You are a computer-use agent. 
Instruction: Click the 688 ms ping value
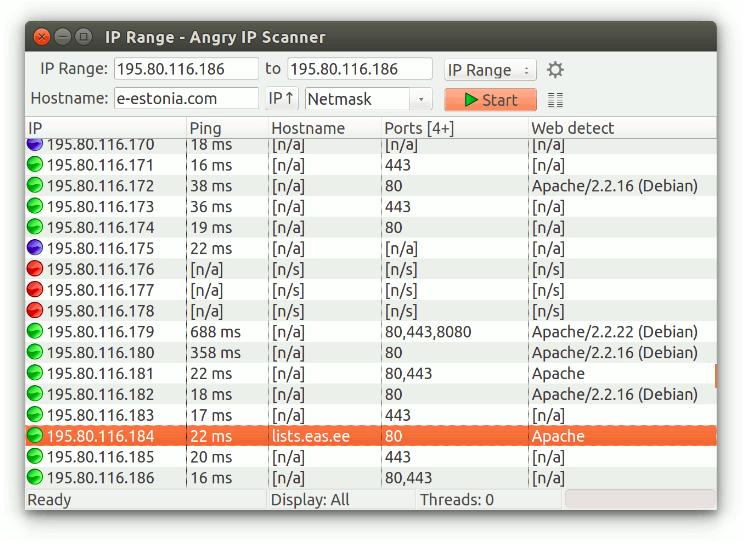pyautogui.click(x=215, y=332)
